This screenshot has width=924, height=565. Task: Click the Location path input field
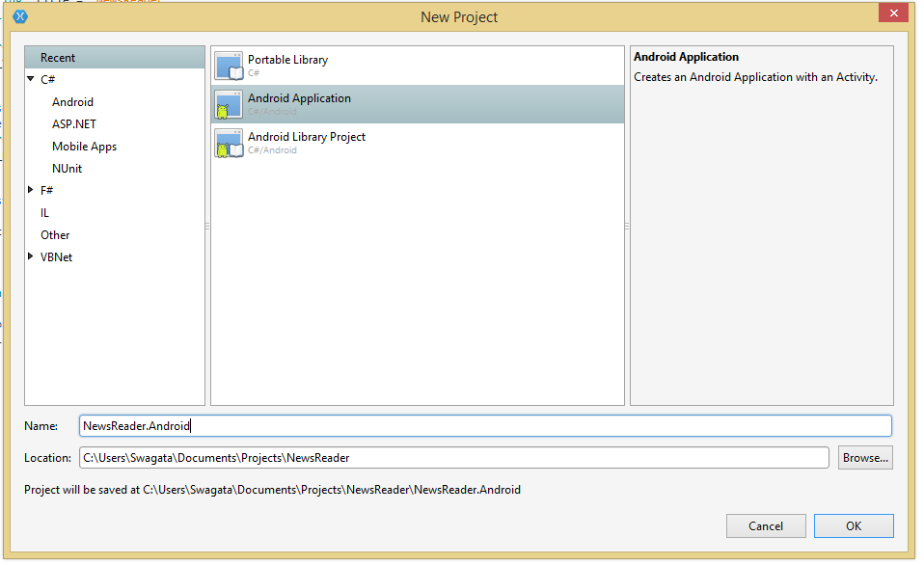[x=453, y=458]
